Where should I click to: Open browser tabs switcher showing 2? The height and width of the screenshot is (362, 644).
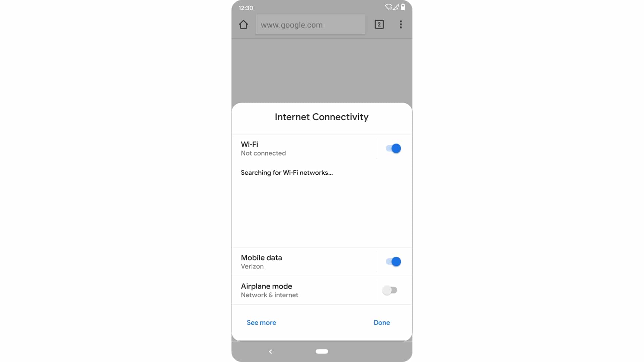[379, 24]
